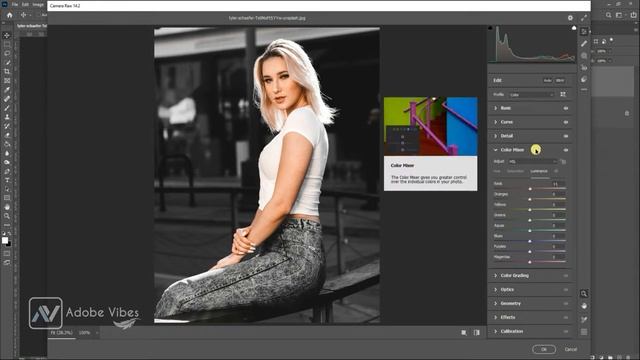This screenshot has height=360, width=640.
Task: Select the Clone Stamp tool in Photoshop
Action: click(7, 117)
